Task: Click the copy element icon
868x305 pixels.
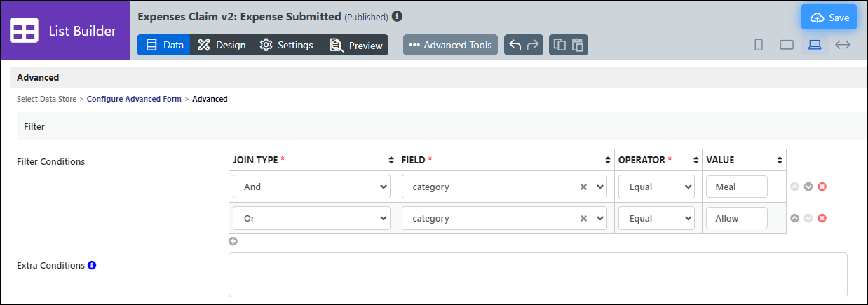Action: tap(560, 45)
